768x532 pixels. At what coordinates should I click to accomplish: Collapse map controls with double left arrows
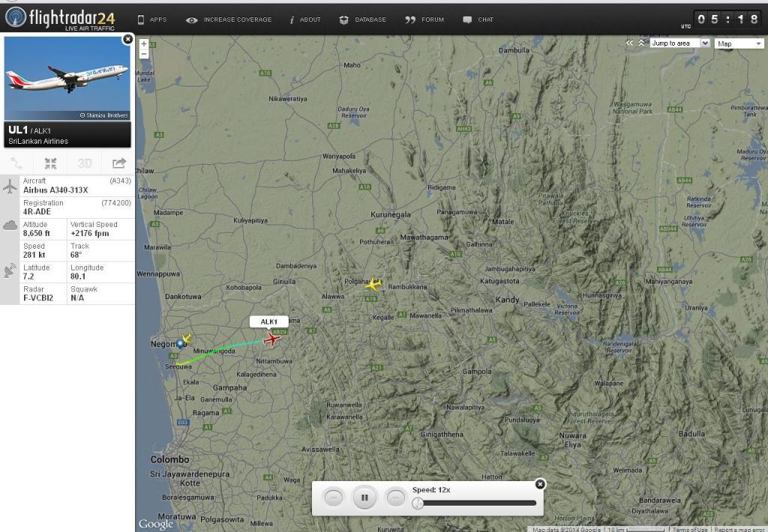click(629, 43)
